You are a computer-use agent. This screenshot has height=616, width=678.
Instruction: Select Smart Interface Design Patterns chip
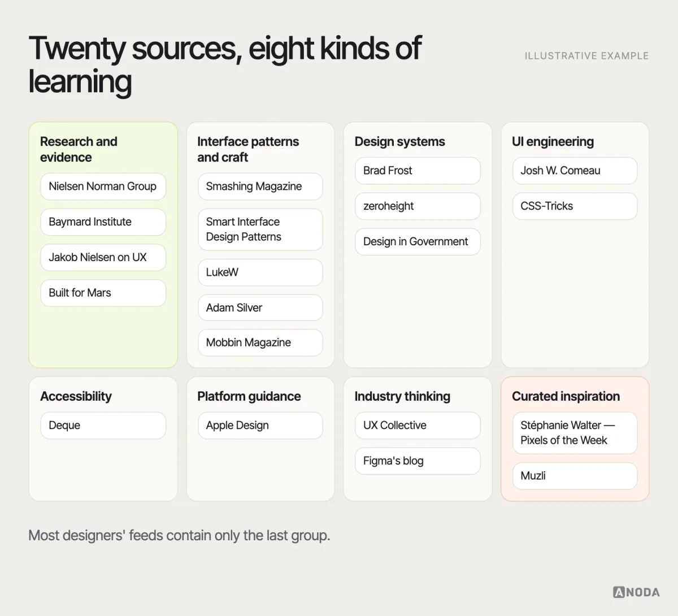[260, 229]
